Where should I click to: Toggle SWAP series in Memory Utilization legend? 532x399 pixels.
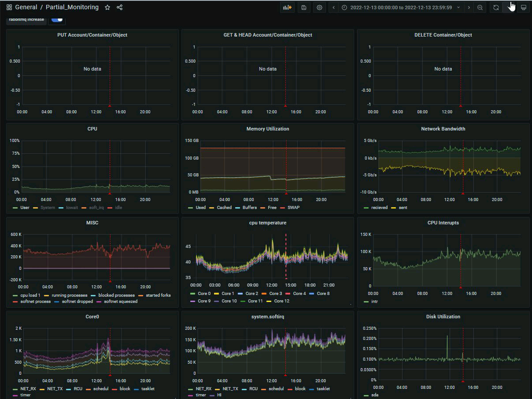point(293,207)
